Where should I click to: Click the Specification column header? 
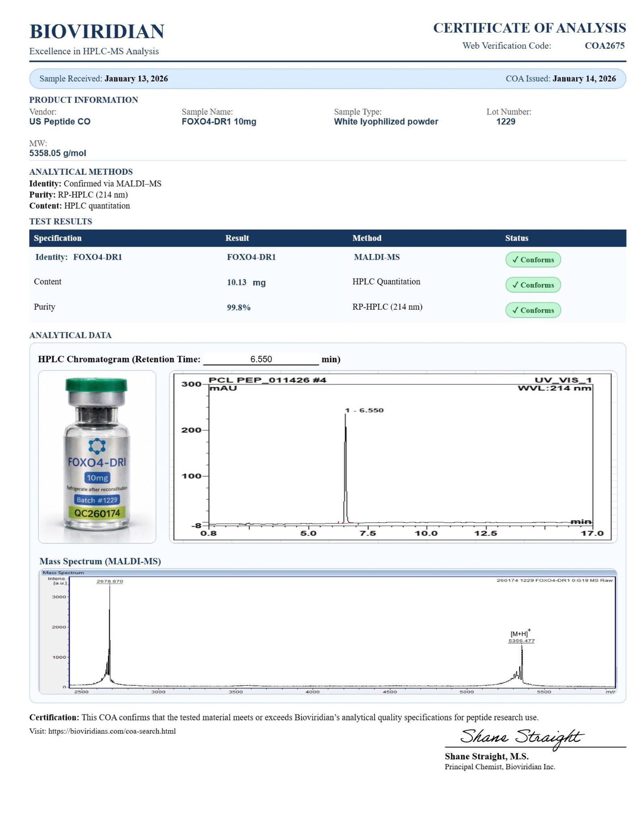coord(58,238)
